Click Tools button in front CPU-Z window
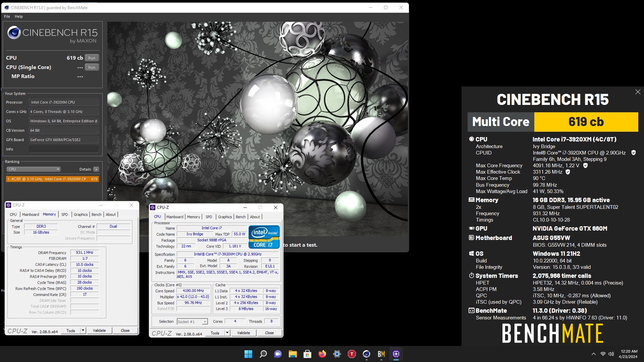 pos(215,333)
